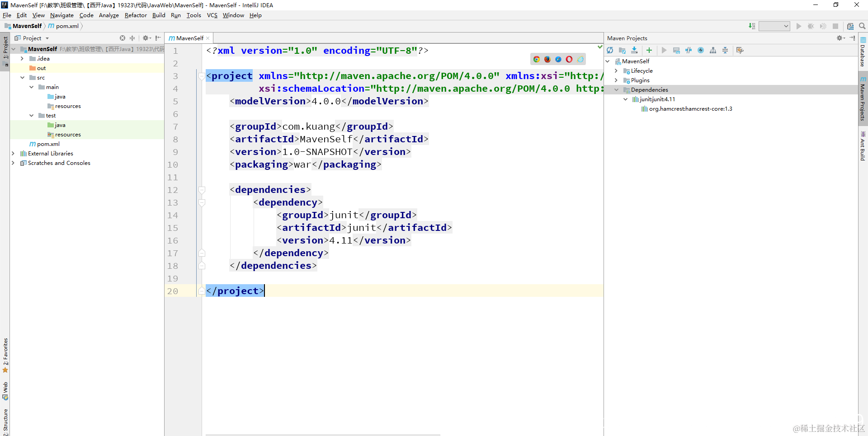Click the Stop button in toolbar
Screen dimensions: 868x436
pyautogui.click(x=835, y=26)
